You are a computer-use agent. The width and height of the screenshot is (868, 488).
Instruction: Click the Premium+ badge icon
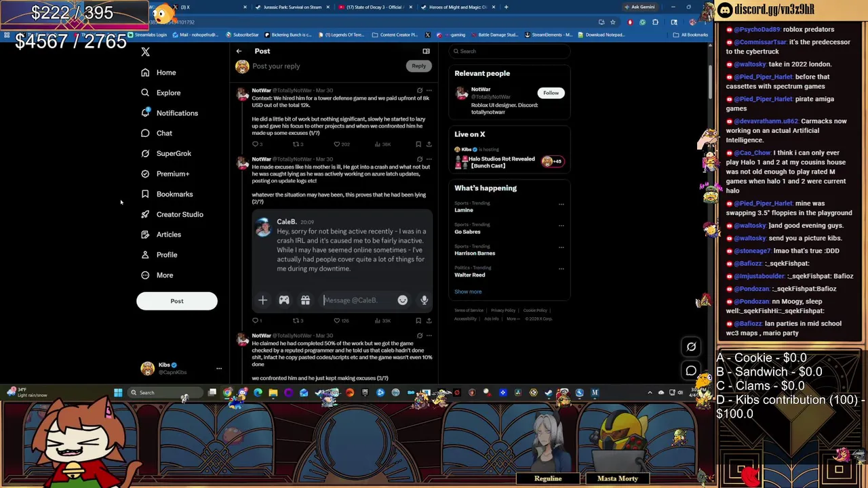click(145, 174)
